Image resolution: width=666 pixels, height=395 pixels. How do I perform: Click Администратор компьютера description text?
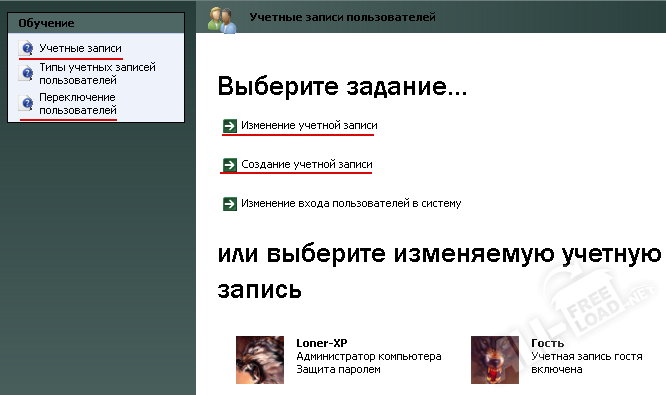(x=369, y=356)
